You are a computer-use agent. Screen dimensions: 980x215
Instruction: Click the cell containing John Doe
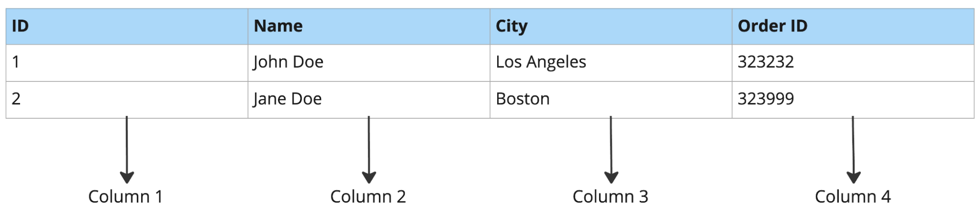click(x=288, y=62)
